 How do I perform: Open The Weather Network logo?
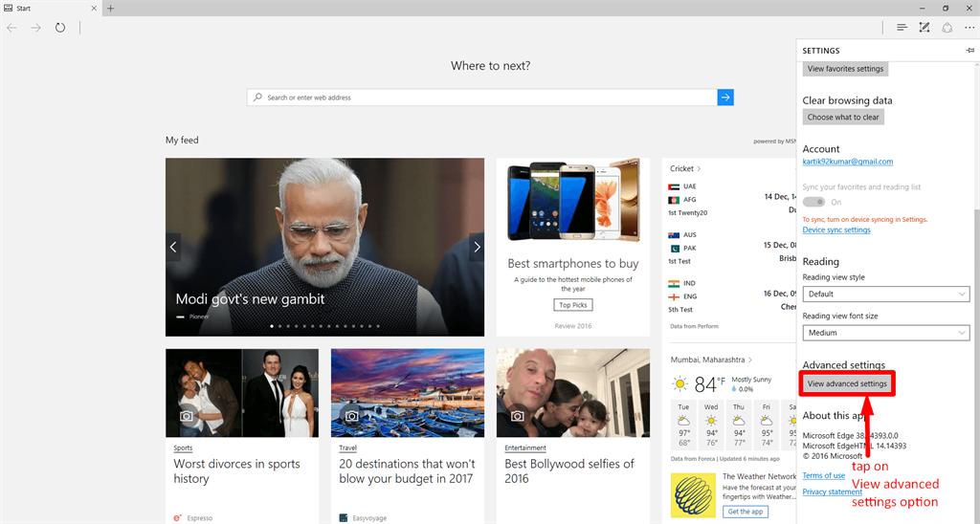[x=693, y=494]
